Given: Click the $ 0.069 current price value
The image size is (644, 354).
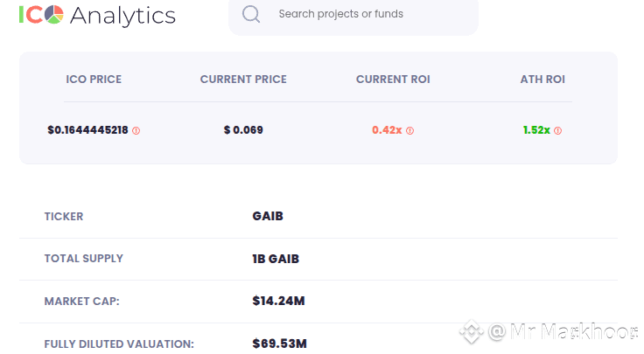Looking at the screenshot, I should click(243, 130).
